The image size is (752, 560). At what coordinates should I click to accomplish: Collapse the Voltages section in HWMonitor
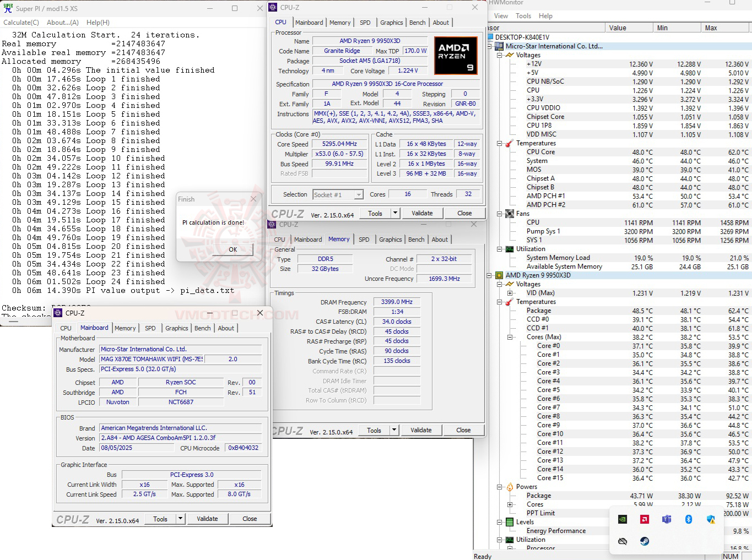pos(499,55)
